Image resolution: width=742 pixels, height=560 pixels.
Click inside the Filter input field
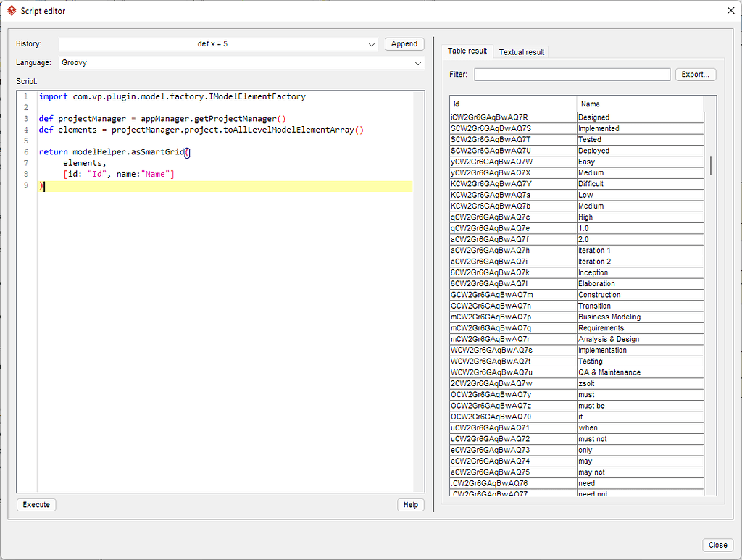tap(572, 74)
